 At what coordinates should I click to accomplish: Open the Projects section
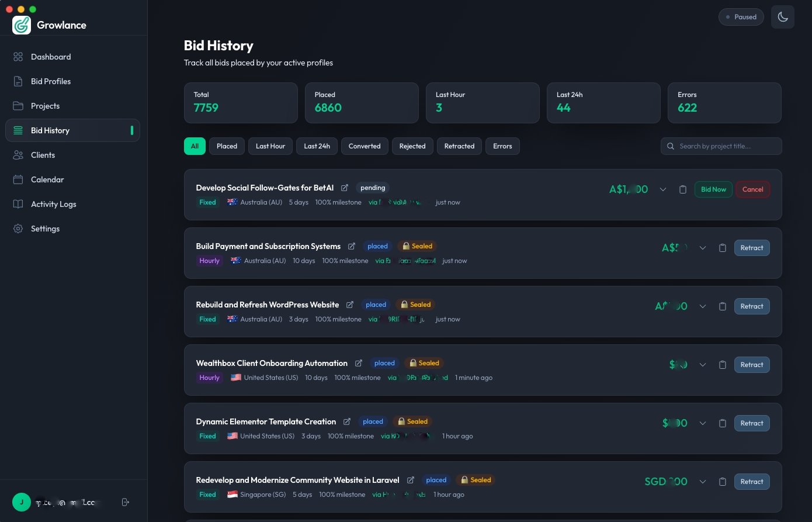[x=73, y=106]
